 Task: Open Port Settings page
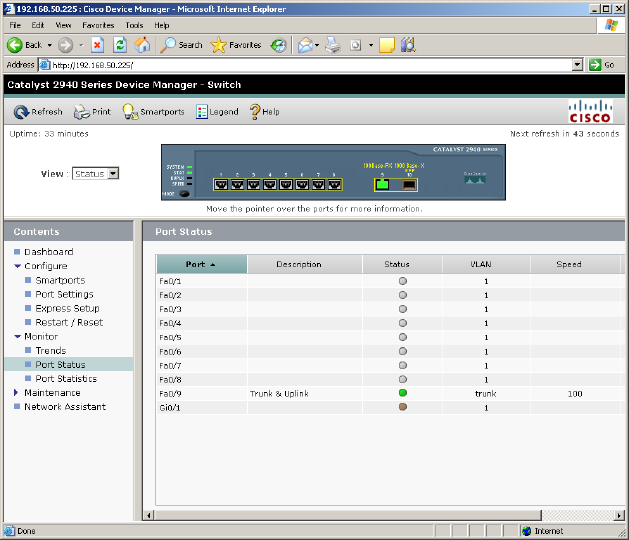(64, 294)
